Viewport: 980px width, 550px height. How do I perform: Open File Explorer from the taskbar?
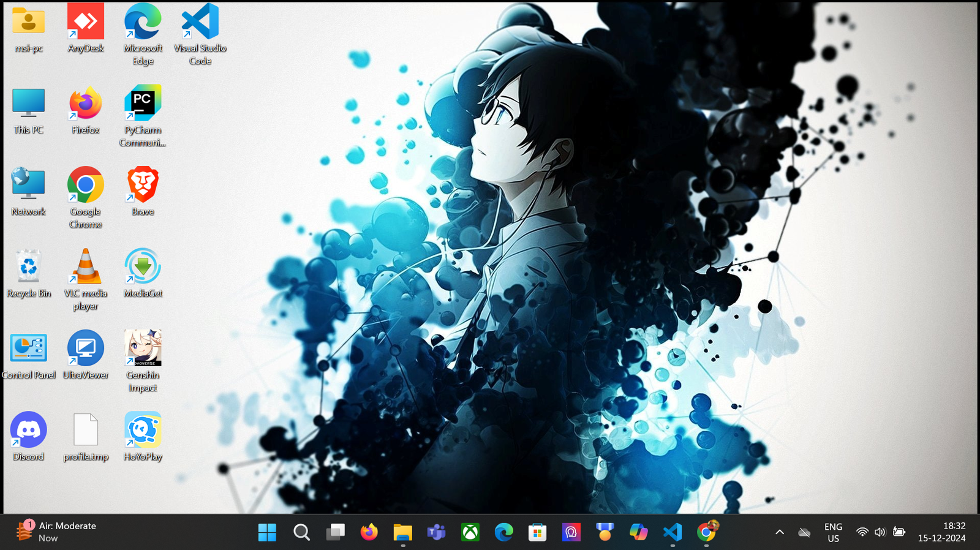(x=402, y=532)
